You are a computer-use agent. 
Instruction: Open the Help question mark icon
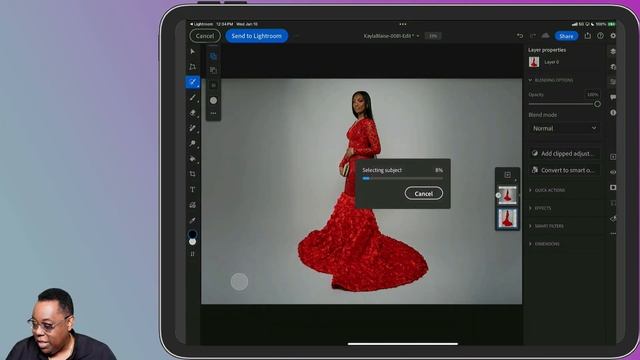pyautogui.click(x=600, y=36)
